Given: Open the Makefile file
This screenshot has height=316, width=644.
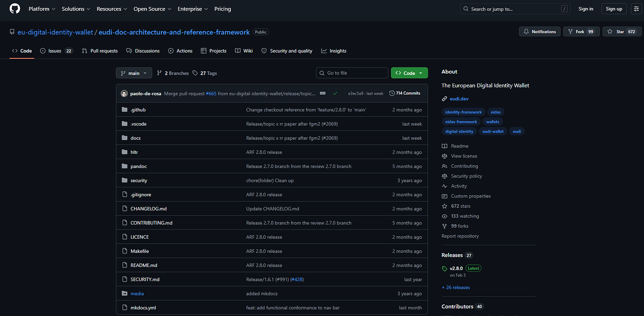Looking at the screenshot, I should 140,251.
